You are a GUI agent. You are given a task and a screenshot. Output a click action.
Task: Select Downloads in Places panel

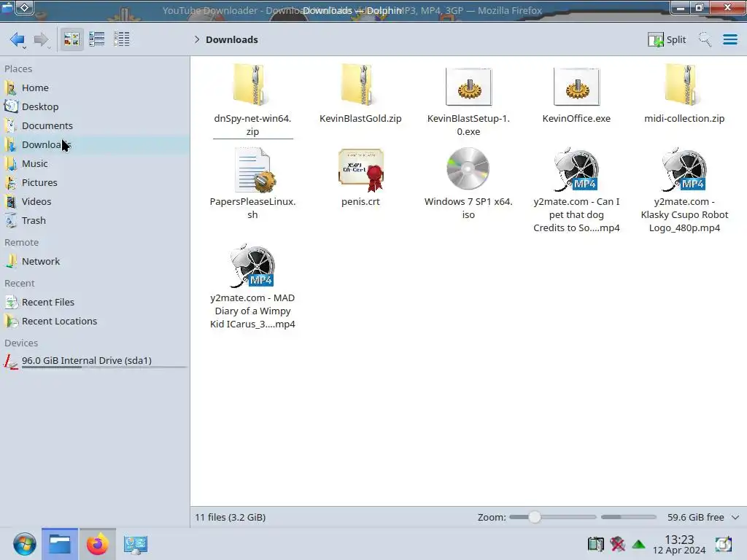[96, 145]
